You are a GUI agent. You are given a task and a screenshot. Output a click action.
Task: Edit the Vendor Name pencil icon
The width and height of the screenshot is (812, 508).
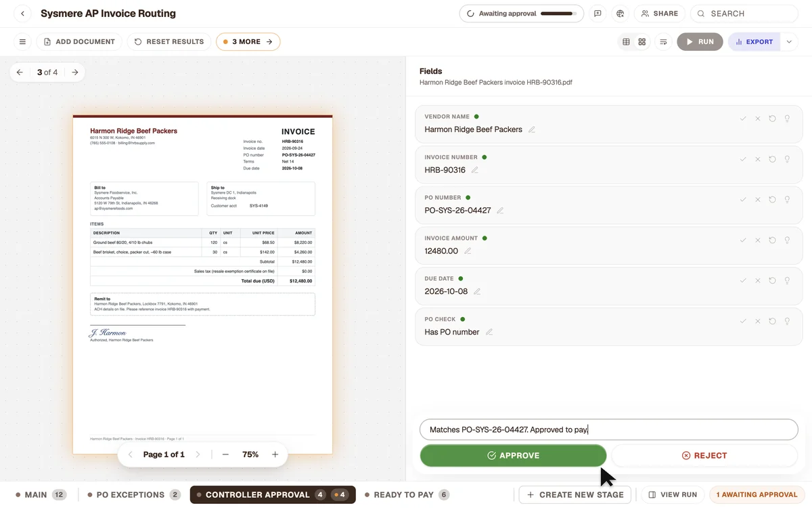click(532, 129)
